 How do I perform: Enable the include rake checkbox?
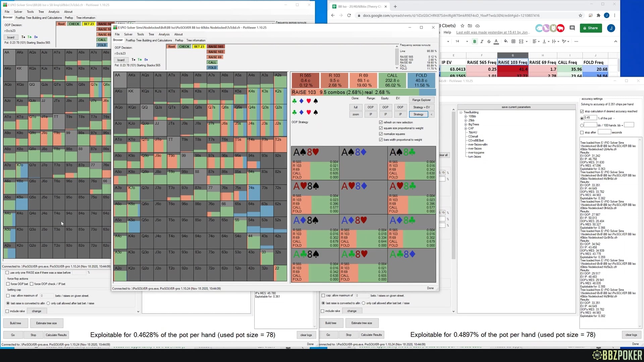pos(7,311)
